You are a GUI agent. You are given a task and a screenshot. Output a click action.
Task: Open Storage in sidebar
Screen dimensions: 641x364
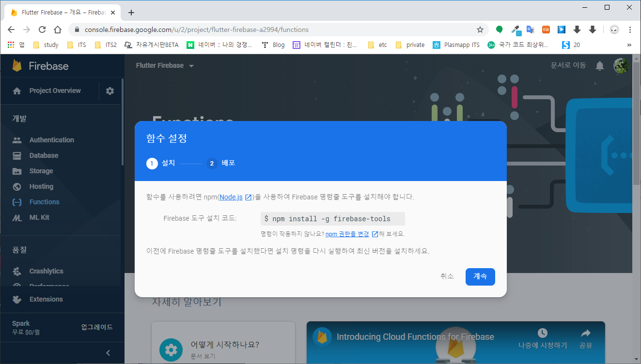tap(41, 171)
